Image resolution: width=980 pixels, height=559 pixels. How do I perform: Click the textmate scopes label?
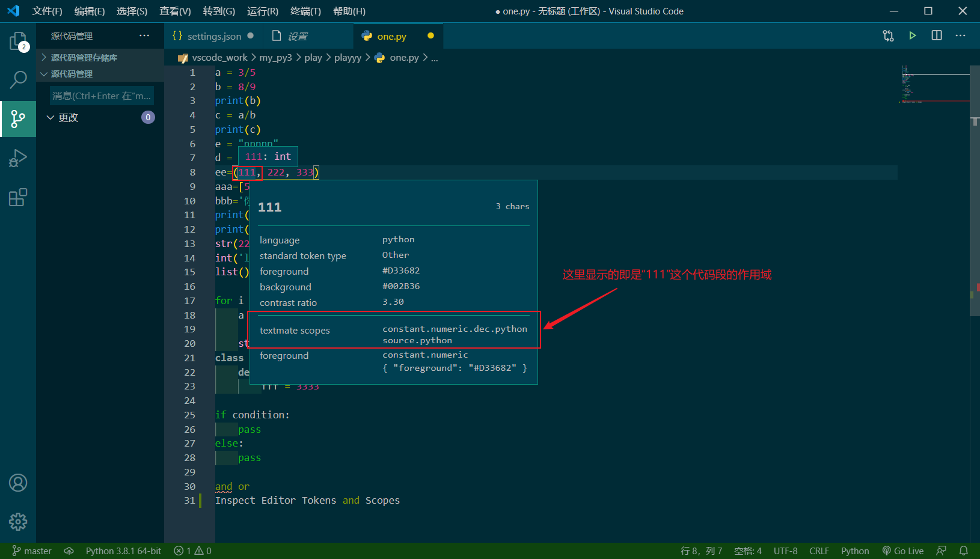(295, 330)
